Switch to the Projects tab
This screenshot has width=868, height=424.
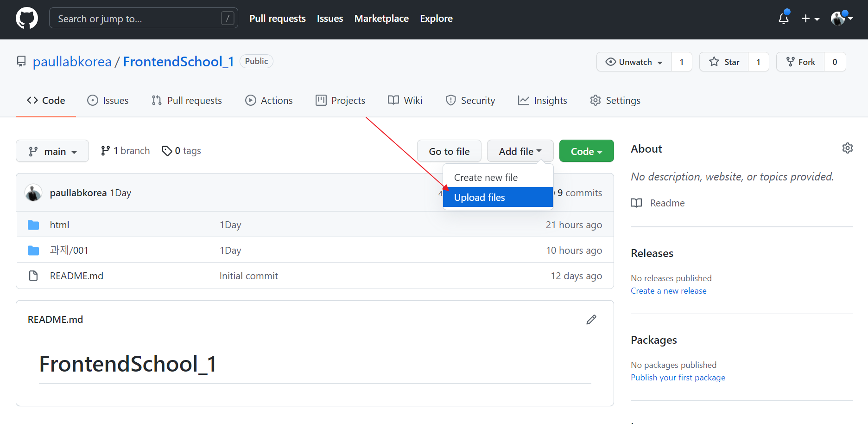[x=341, y=101]
